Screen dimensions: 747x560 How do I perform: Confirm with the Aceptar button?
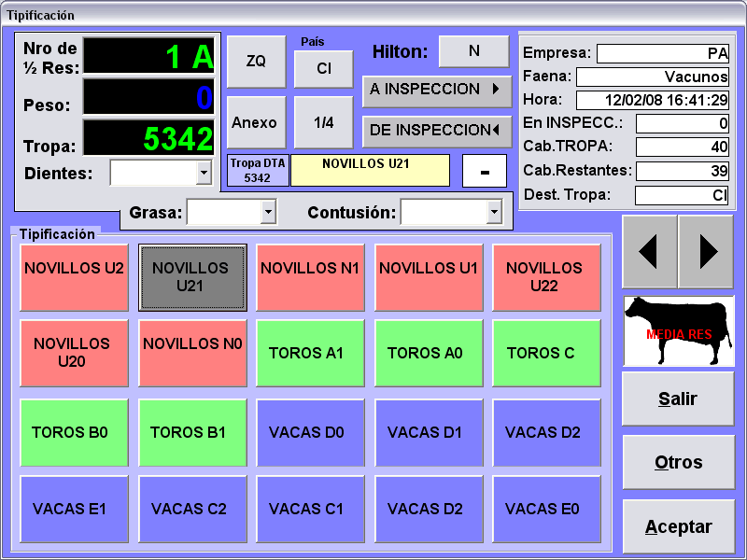[678, 526]
